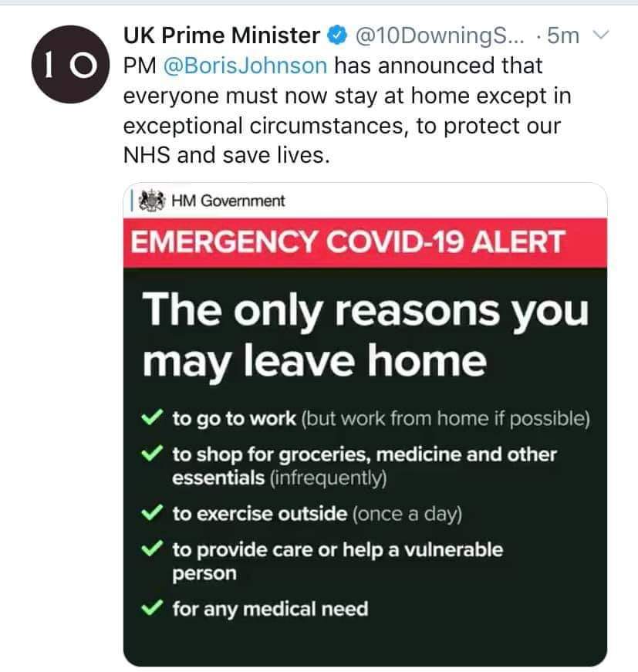
Task: Click the red EMERGENCY COVID-19 ALERT banner
Action: [365, 243]
